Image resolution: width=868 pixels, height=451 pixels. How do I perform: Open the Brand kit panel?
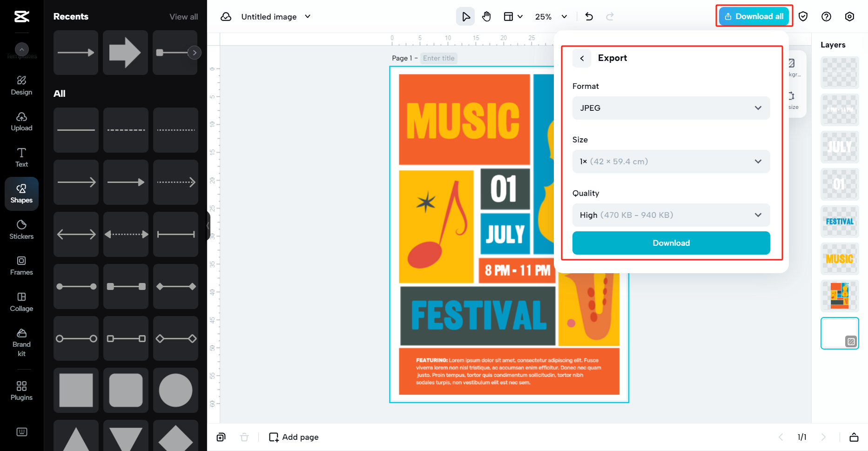click(21, 343)
